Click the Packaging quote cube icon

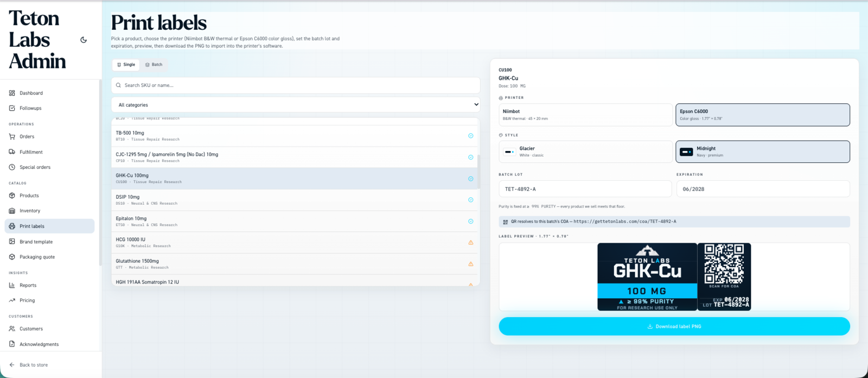click(x=12, y=257)
